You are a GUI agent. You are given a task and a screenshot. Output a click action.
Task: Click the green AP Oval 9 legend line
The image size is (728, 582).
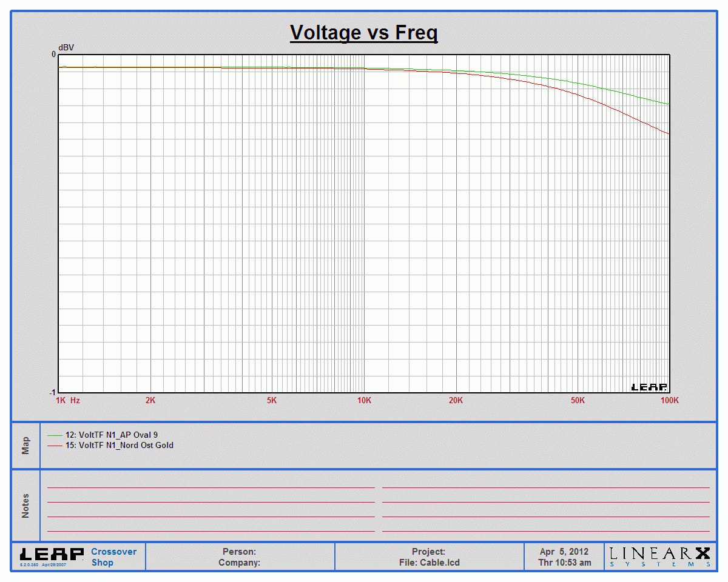pos(55,435)
